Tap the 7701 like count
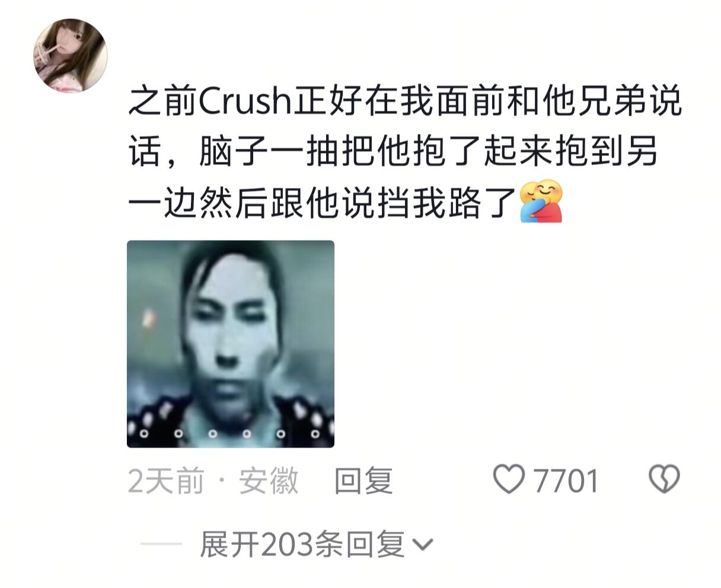Viewport: 721px width, 588px height. 566,481
